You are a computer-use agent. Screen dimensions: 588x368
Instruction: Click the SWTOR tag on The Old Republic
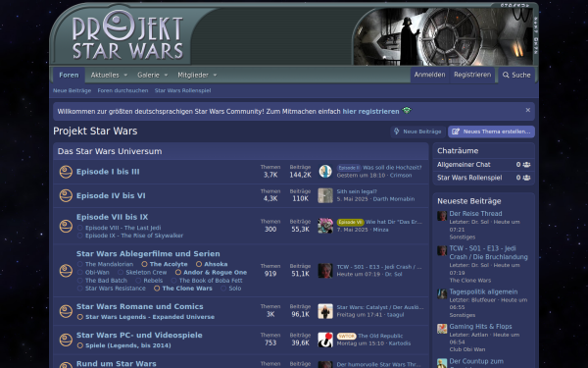pos(346,336)
